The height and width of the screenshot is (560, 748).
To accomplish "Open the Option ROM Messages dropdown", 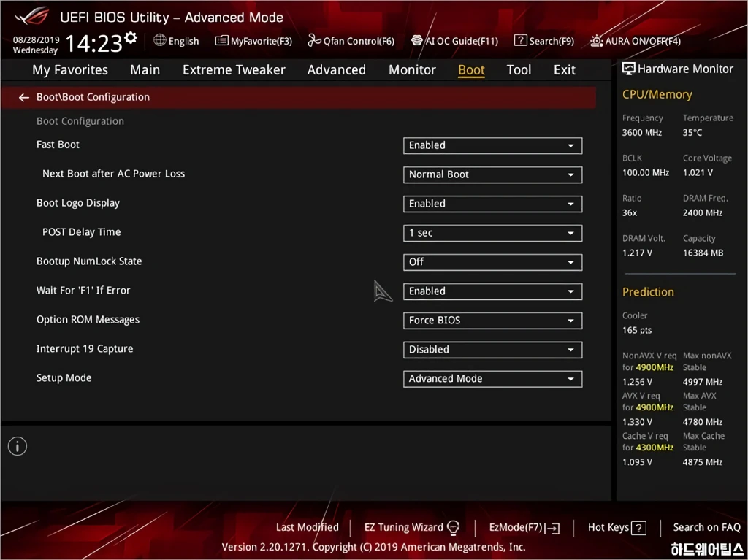I will [492, 321].
